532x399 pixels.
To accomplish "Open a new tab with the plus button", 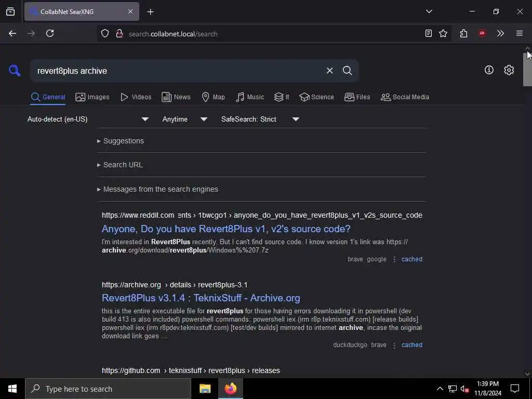I will [150, 12].
